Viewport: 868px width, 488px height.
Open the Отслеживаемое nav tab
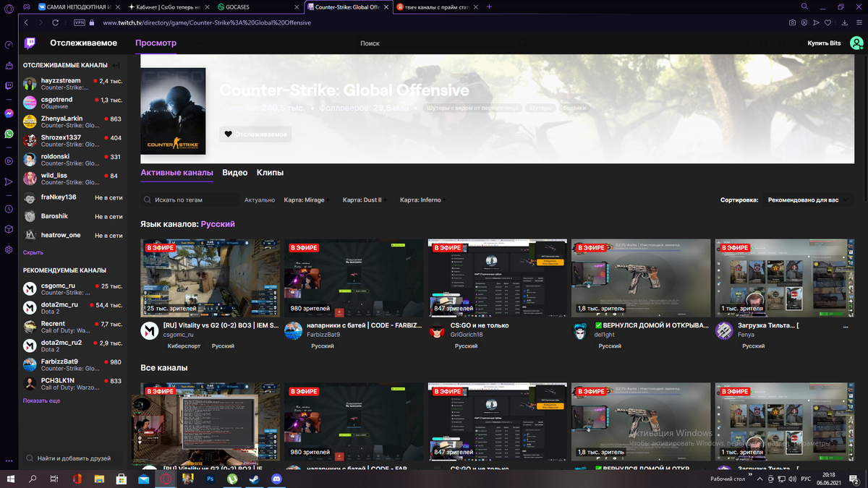click(83, 43)
